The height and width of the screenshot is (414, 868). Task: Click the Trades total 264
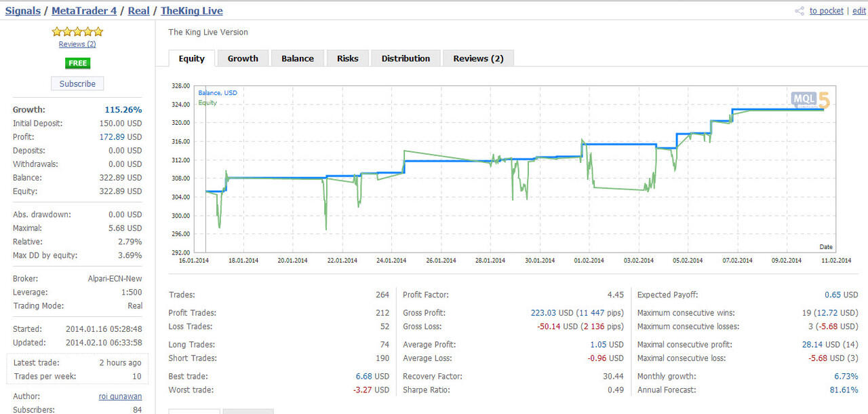tap(382, 295)
